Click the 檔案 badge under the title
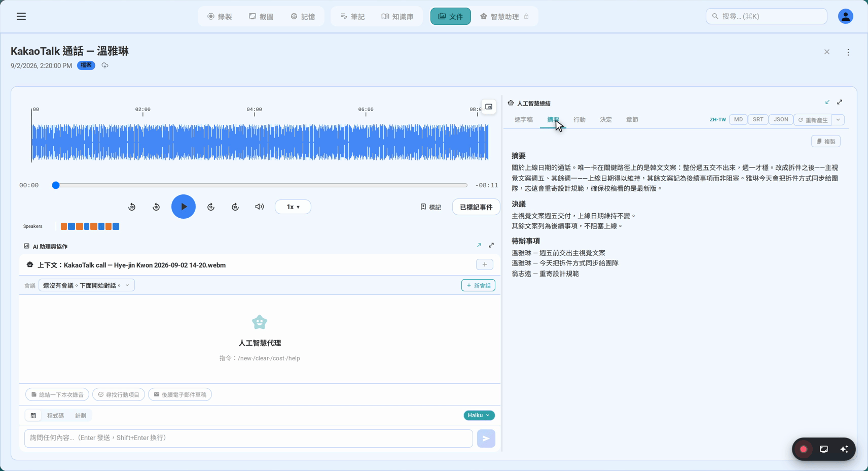Viewport: 868px width, 471px height. [86, 65]
